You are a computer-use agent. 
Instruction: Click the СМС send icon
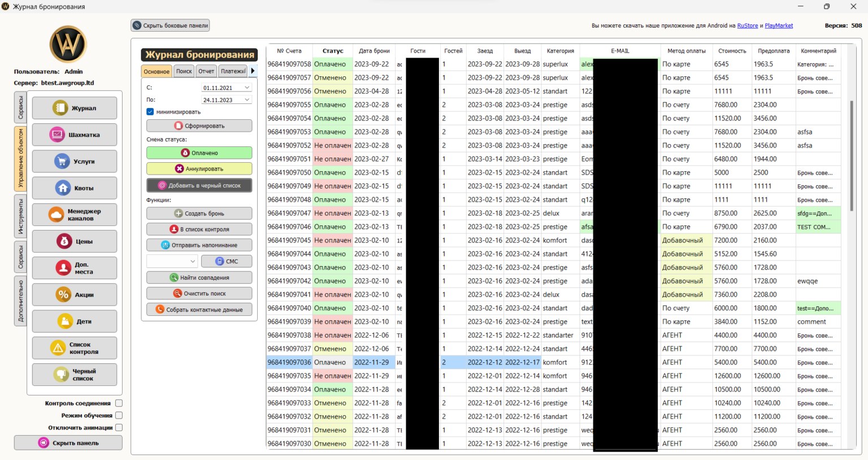[x=220, y=261]
